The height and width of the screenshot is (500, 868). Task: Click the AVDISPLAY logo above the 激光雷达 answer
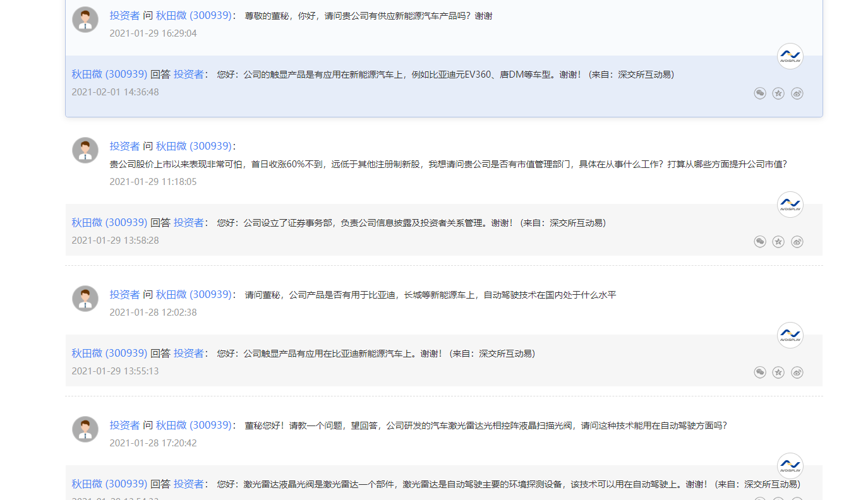790,466
